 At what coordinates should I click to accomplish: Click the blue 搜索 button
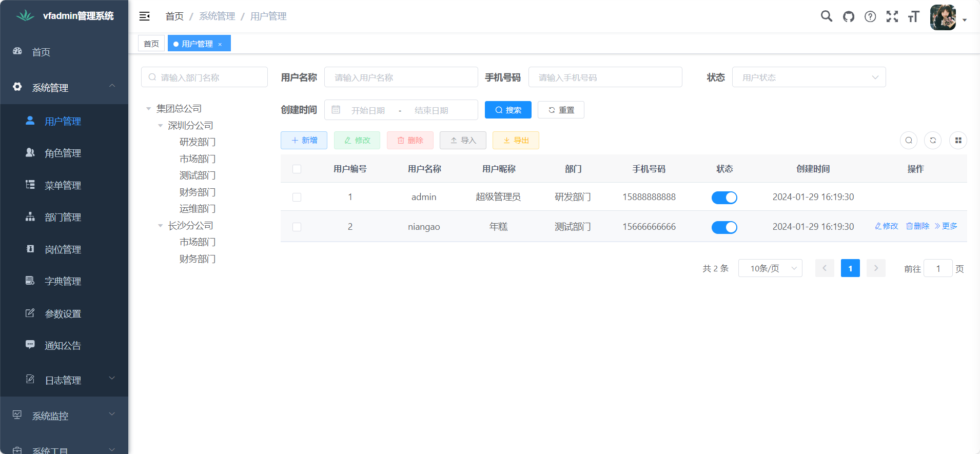[508, 110]
